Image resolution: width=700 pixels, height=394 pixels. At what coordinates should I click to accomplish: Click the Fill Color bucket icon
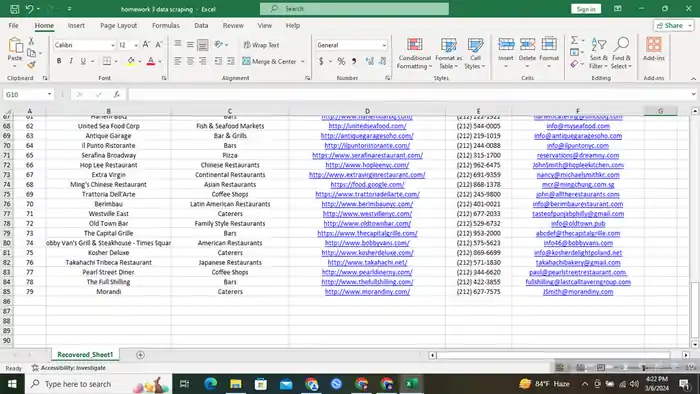130,61
